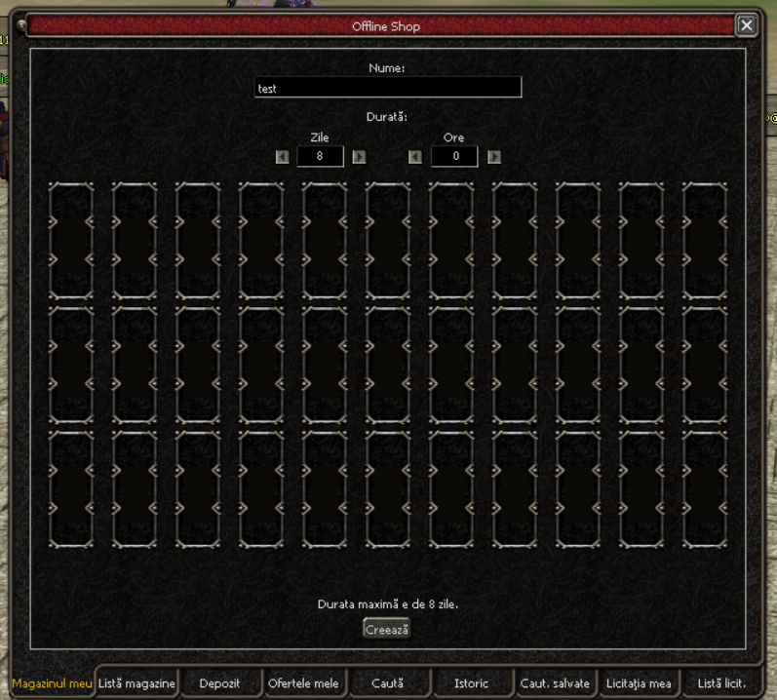Select the Caută tab
777x700 pixels.
[x=387, y=683]
